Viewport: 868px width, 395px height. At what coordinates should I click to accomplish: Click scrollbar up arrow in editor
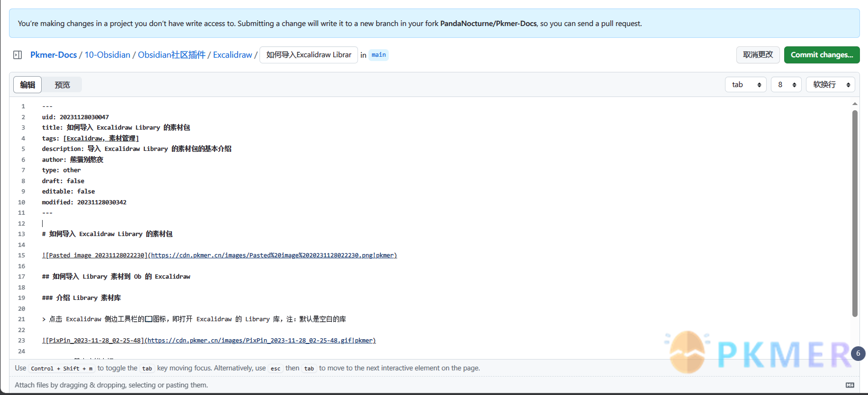[855, 104]
